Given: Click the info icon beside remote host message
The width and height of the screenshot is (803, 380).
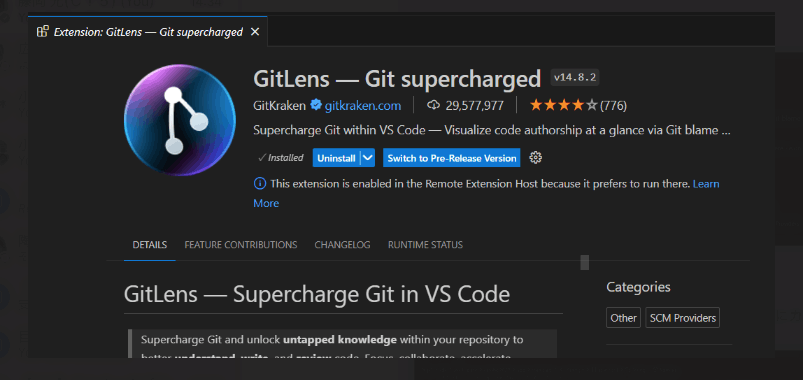Looking at the screenshot, I should [x=260, y=183].
